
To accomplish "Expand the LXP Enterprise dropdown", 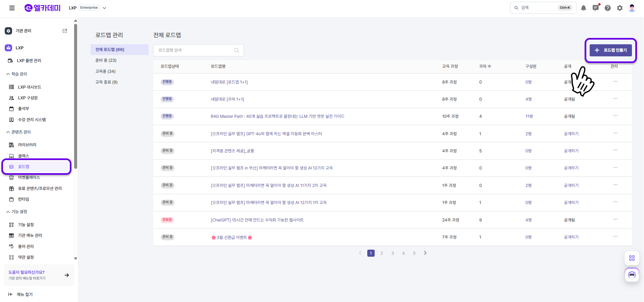I will (104, 8).
